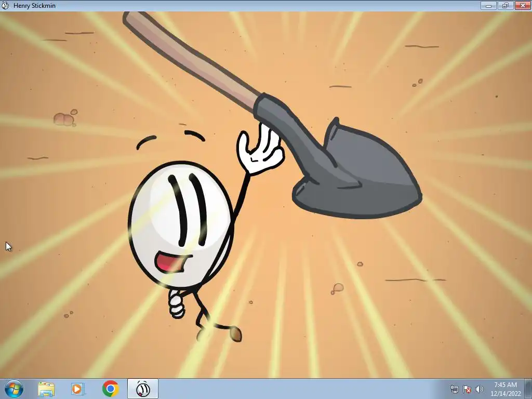Close the Henry Stickmin window
This screenshot has height=399, width=532.
pyautogui.click(x=523, y=5)
